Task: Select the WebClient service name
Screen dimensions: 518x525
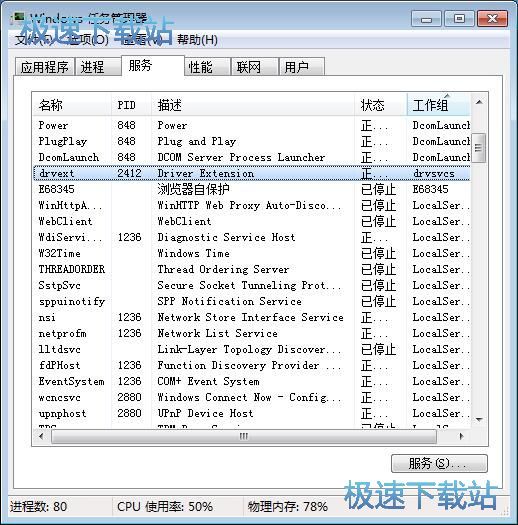Action: tap(65, 221)
